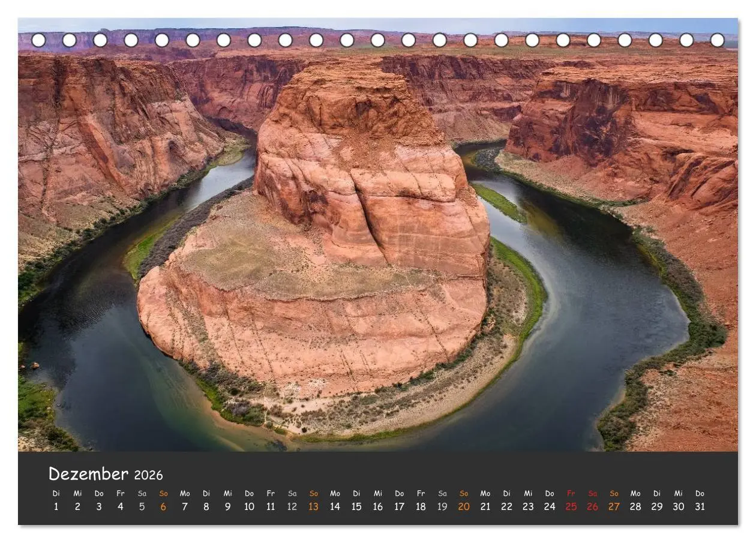Select date 29 in the calendar row

tap(657, 506)
